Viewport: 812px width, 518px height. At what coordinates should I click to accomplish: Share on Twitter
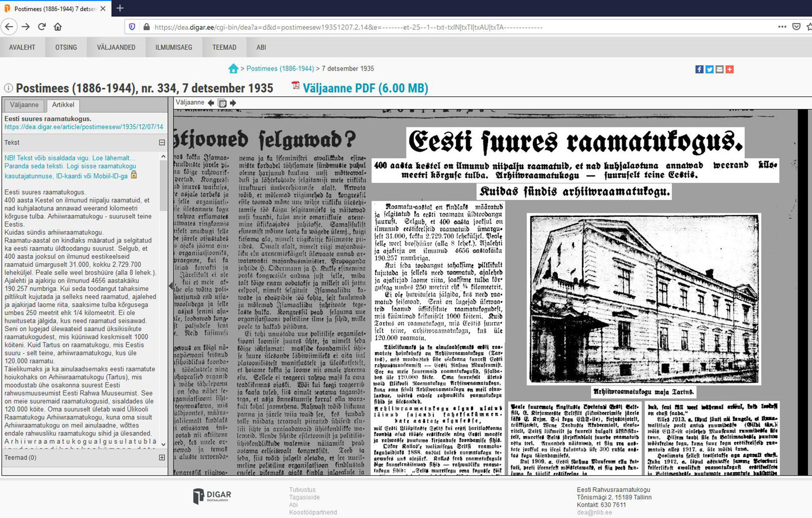point(709,69)
